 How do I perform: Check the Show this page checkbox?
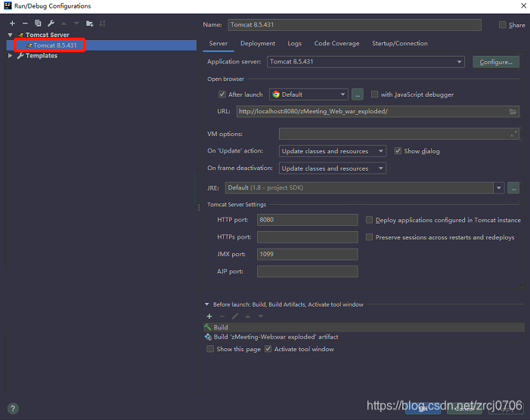210,349
